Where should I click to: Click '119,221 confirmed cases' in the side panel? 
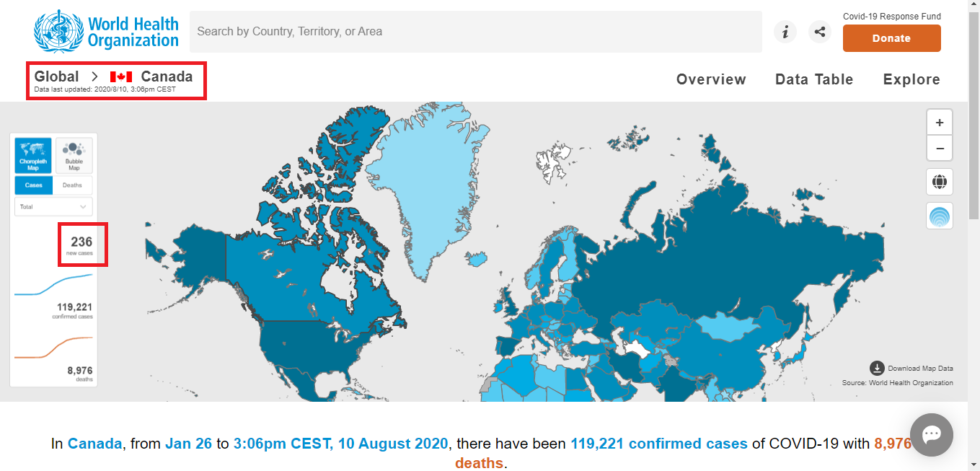72,311
